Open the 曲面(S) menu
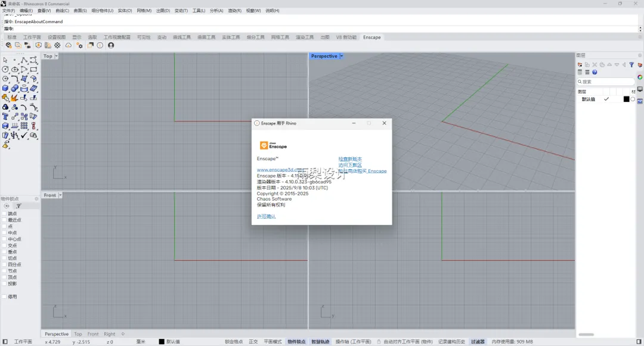 (x=80, y=11)
